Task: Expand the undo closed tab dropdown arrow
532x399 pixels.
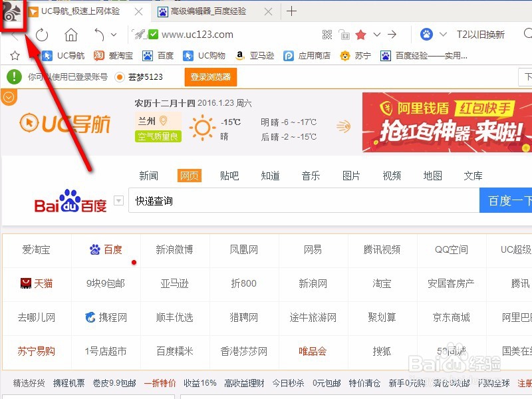Action: pyautogui.click(x=114, y=35)
